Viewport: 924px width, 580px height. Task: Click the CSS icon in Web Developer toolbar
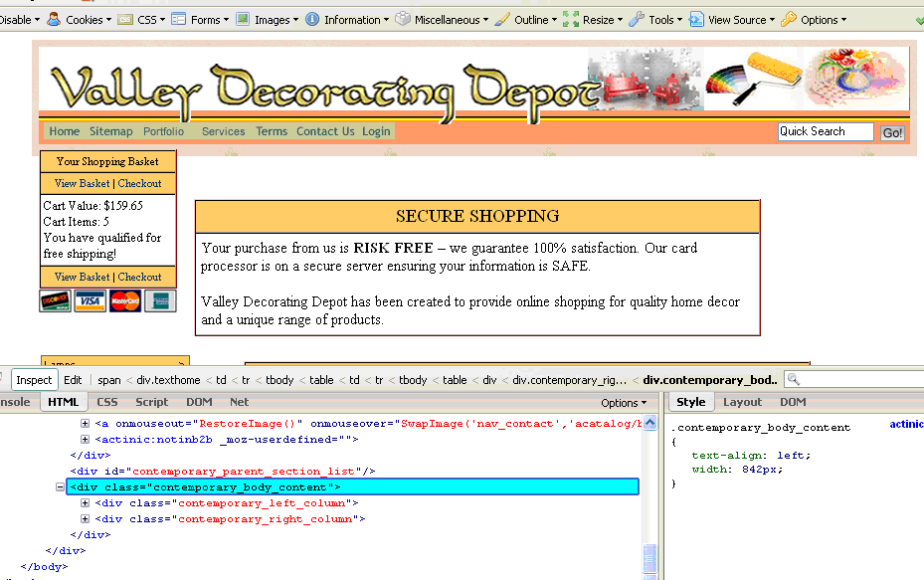(x=125, y=19)
